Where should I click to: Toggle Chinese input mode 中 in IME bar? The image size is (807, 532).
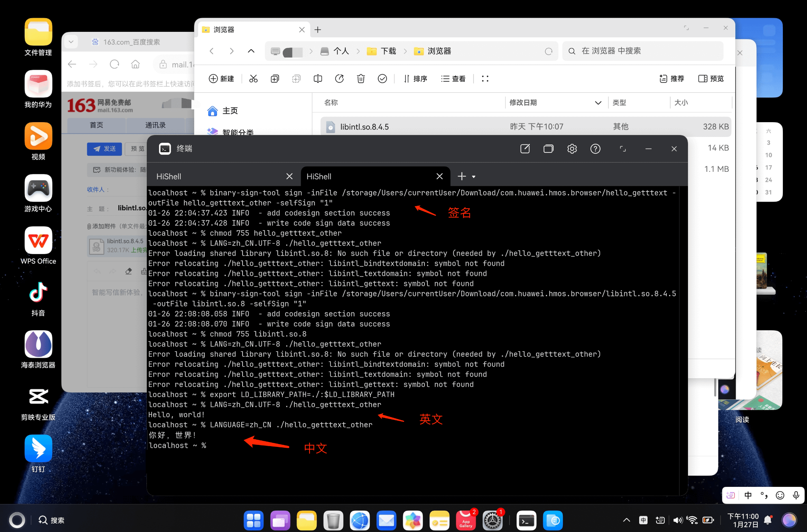click(x=748, y=495)
